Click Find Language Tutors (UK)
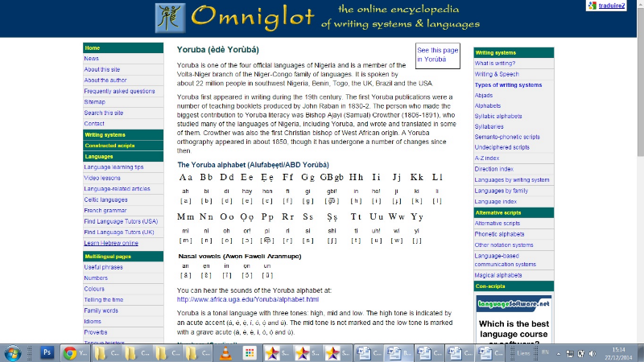Viewport: 644px width, 362px height. pos(119,232)
